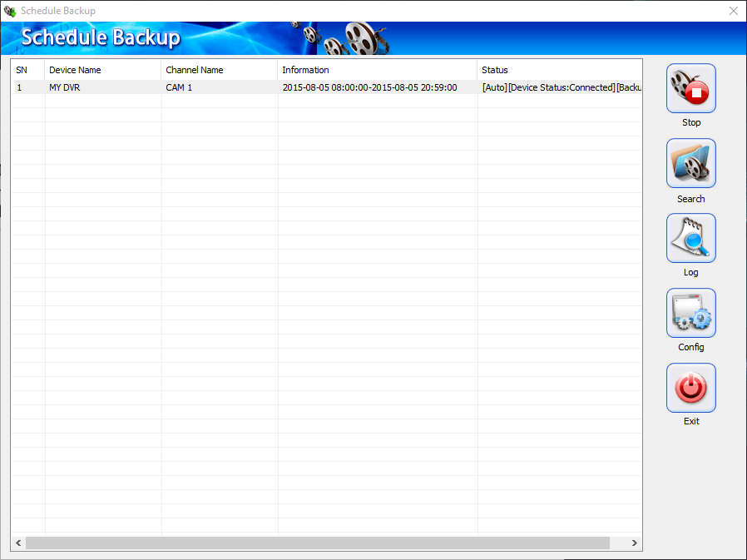
Task: Click the app icon in title bar
Action: coord(9,11)
